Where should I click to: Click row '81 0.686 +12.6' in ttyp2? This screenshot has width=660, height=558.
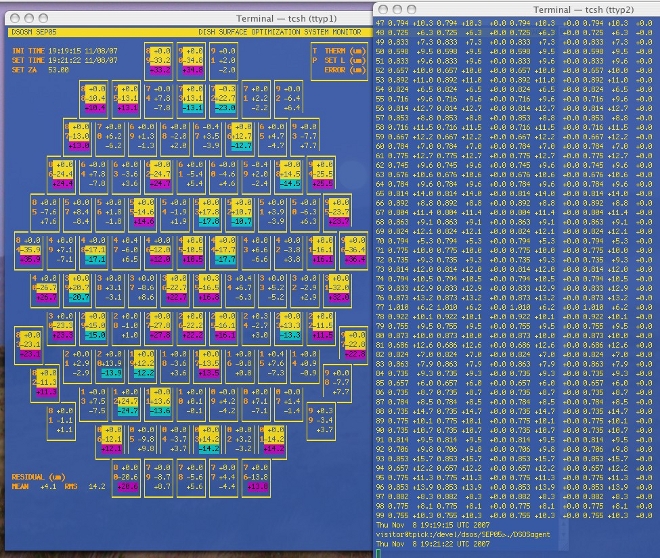pyautogui.click(x=514, y=345)
